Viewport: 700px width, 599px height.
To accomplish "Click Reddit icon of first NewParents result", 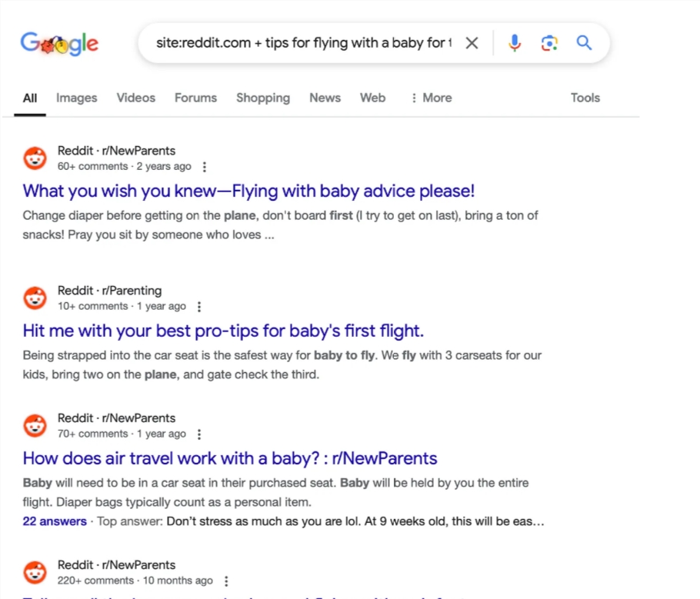I will click(x=35, y=158).
